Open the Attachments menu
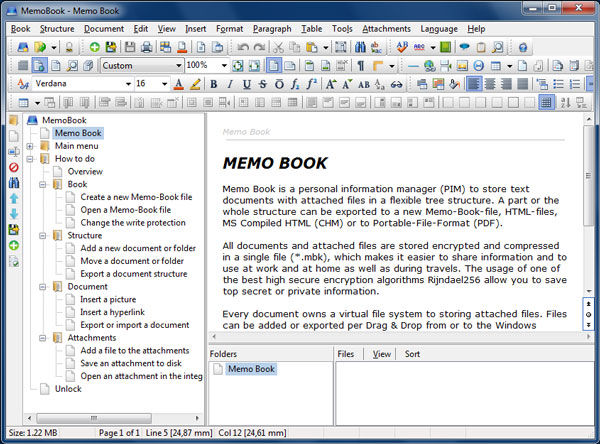The image size is (600, 444). click(386, 29)
